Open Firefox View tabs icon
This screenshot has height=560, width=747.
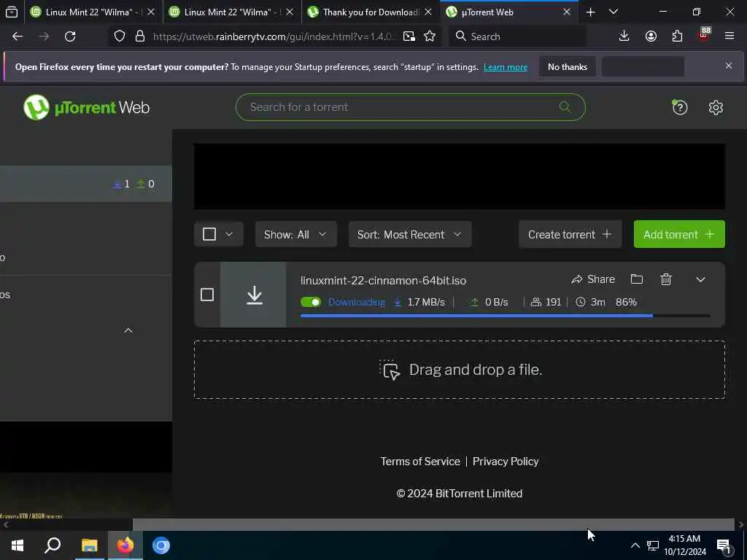12,12
